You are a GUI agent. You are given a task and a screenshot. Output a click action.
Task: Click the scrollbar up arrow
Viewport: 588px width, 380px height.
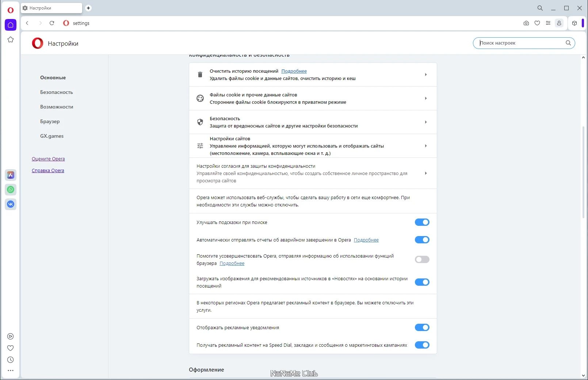pos(583,57)
